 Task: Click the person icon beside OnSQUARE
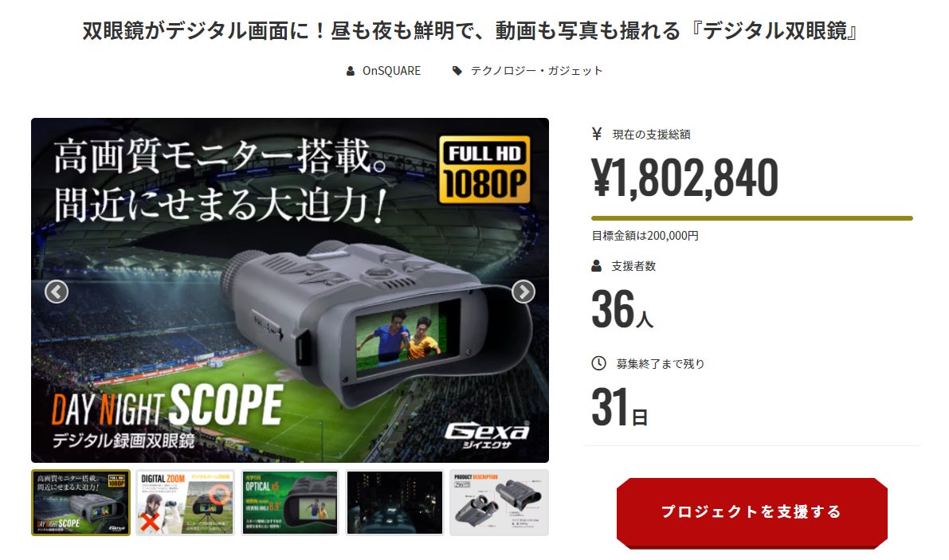pos(351,72)
